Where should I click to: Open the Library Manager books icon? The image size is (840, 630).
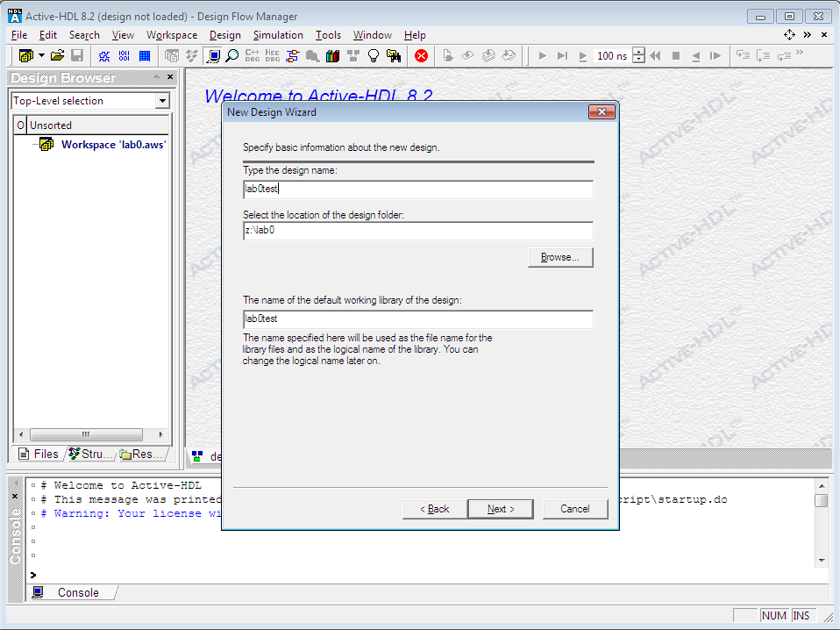[x=332, y=56]
